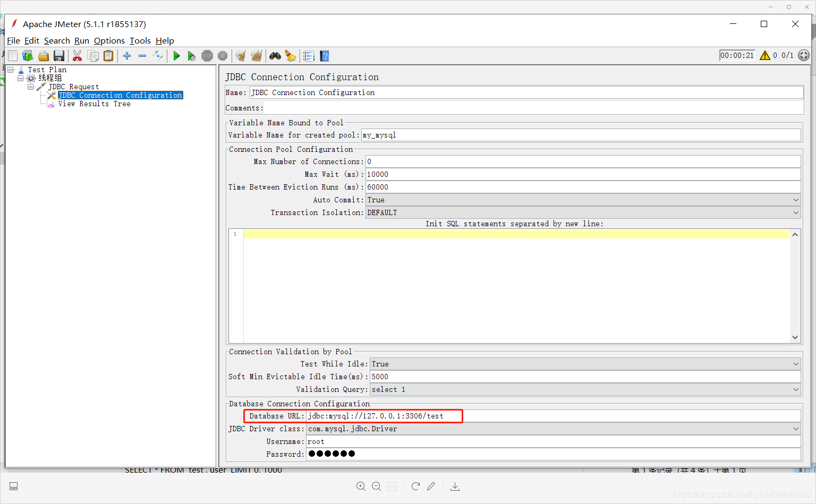The image size is (816, 504).
Task: Click the pencil edit icon in viewer bar
Action: point(431,486)
